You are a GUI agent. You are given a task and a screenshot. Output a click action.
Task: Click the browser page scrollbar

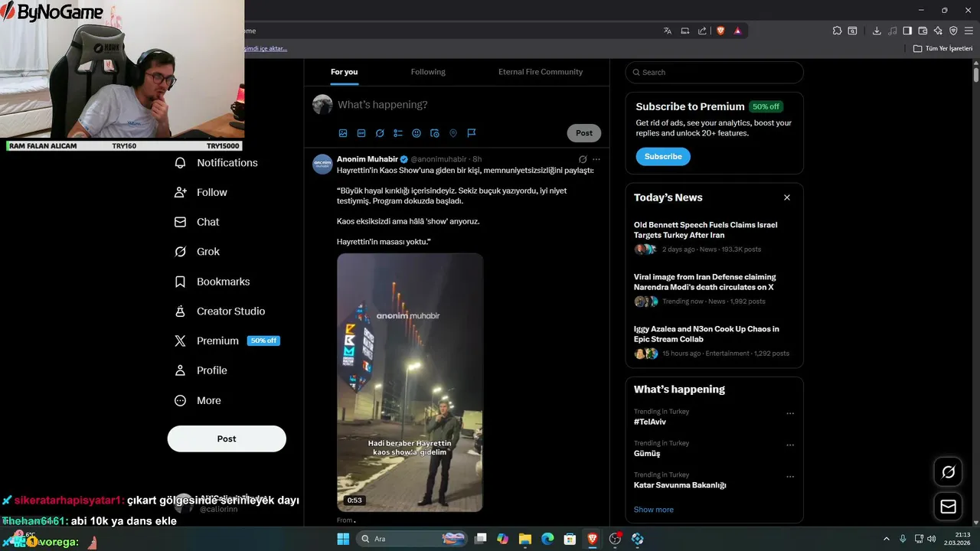coord(976,74)
